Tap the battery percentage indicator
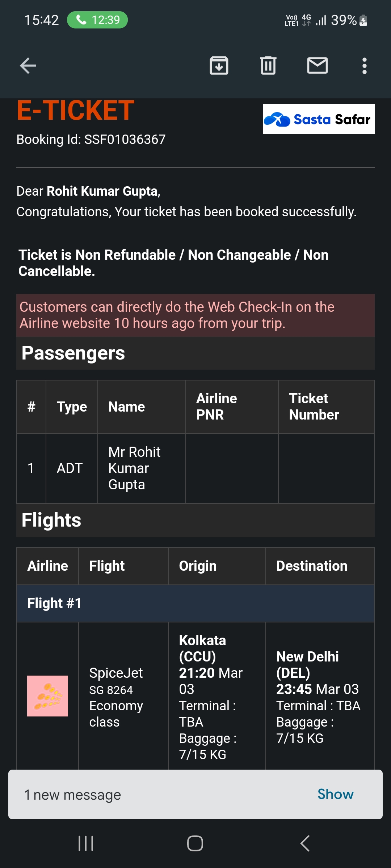The image size is (391, 868). pos(344,20)
